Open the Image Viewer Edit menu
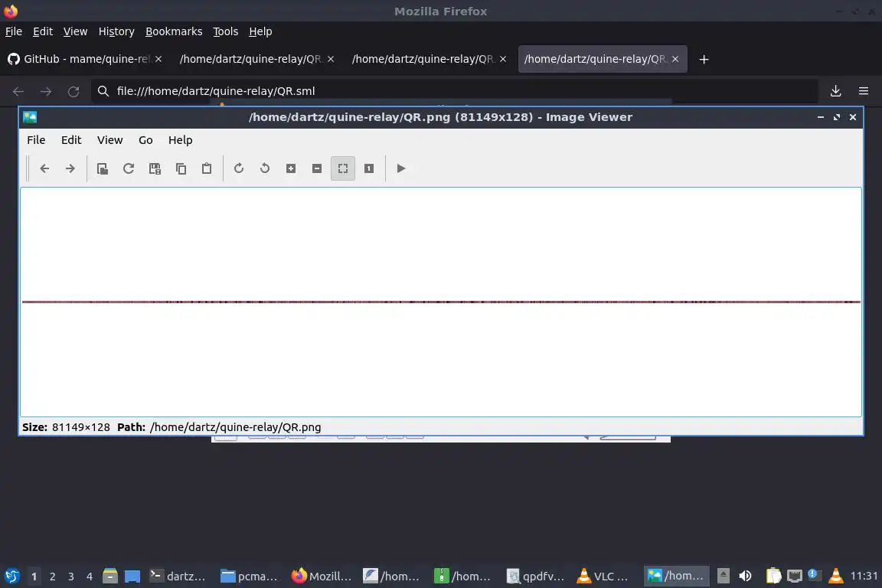The height and width of the screenshot is (588, 882). [x=71, y=140]
